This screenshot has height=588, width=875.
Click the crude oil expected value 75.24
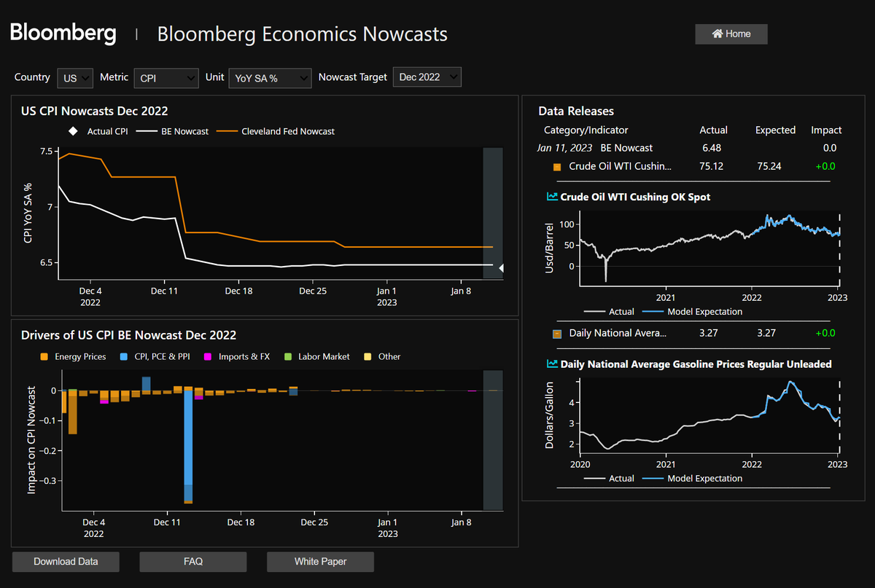(x=769, y=166)
